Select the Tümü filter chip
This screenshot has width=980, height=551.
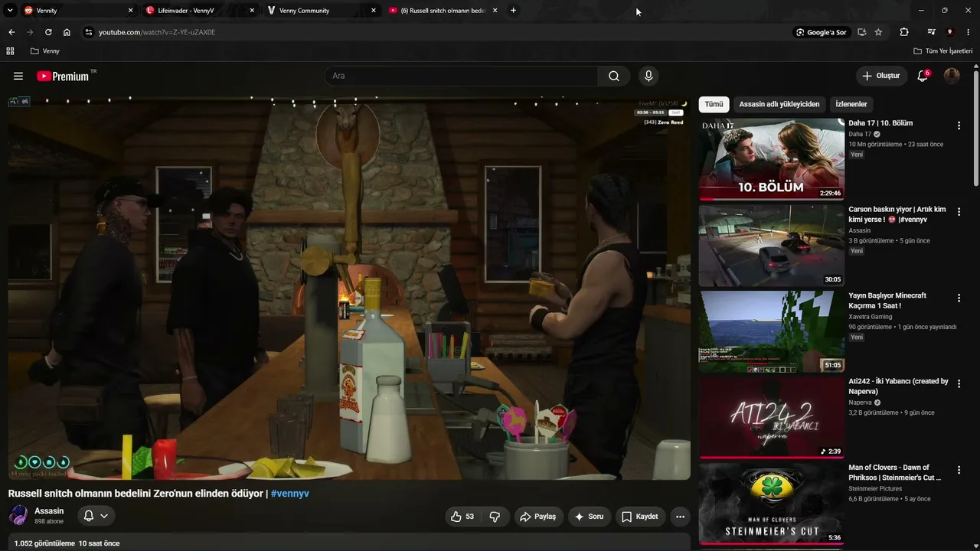[714, 104]
